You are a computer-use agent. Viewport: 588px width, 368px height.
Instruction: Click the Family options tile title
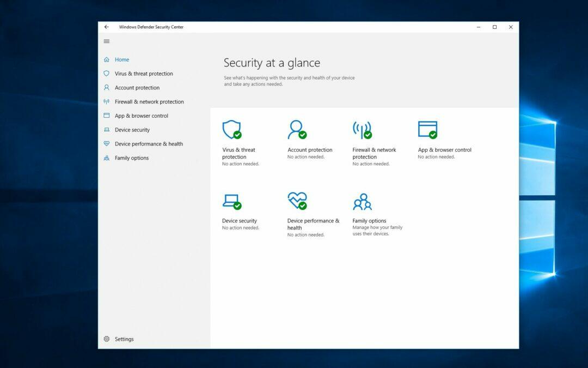coord(369,221)
